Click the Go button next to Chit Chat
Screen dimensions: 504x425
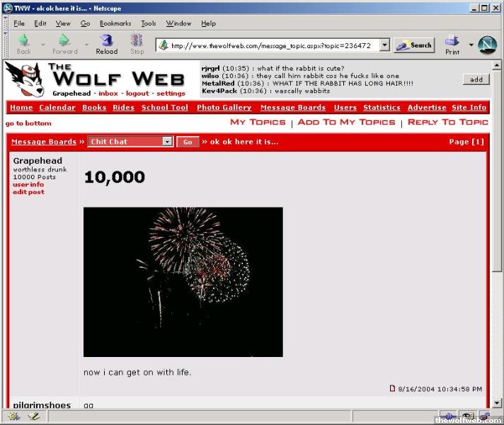pos(188,142)
